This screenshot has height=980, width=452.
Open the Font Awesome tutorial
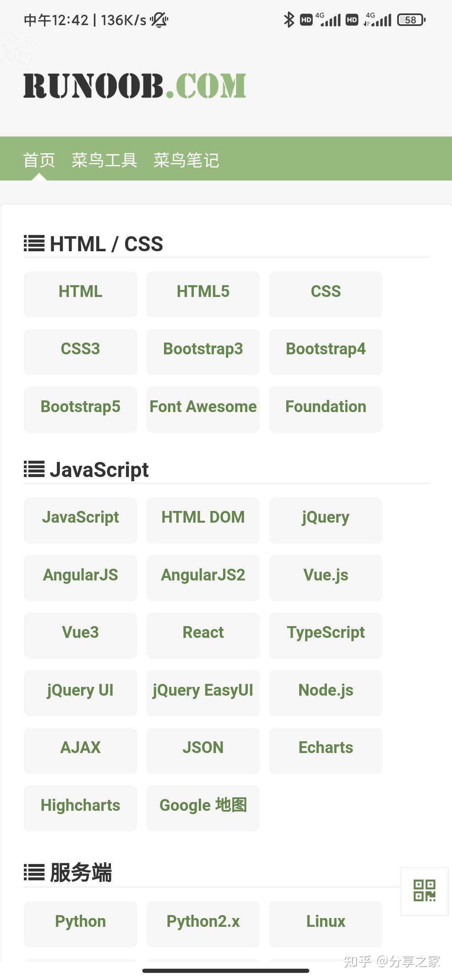pos(203,407)
